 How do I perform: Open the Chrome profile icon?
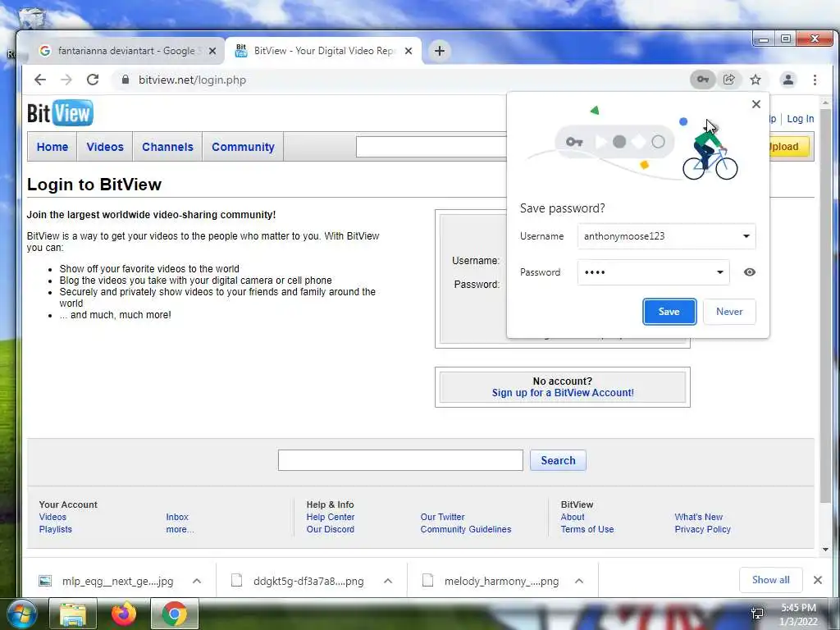click(x=788, y=80)
